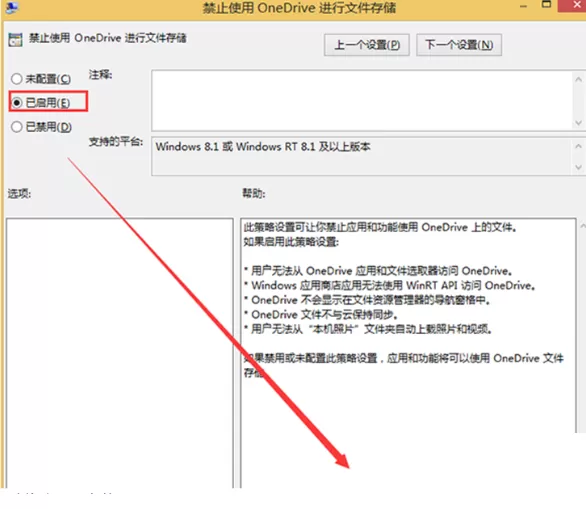Click the 支持的平台 box scroll down arrow
Screen dimensions: 586x509
(x=578, y=167)
